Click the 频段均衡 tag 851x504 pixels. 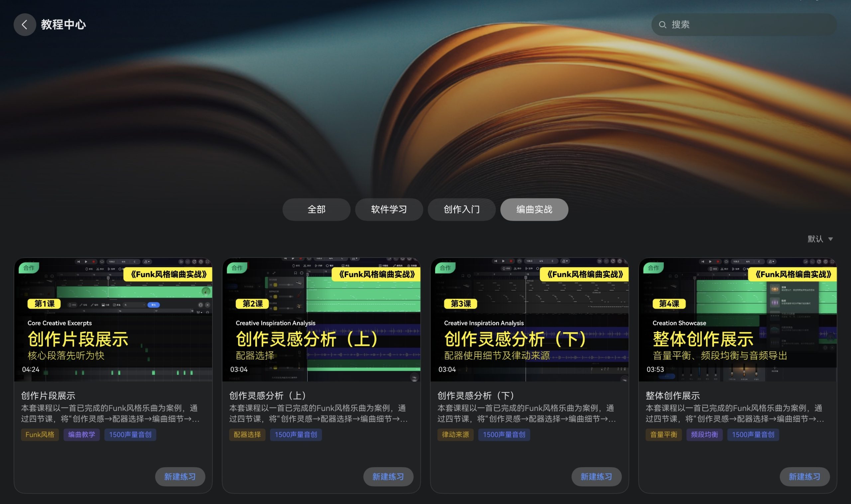pos(704,435)
